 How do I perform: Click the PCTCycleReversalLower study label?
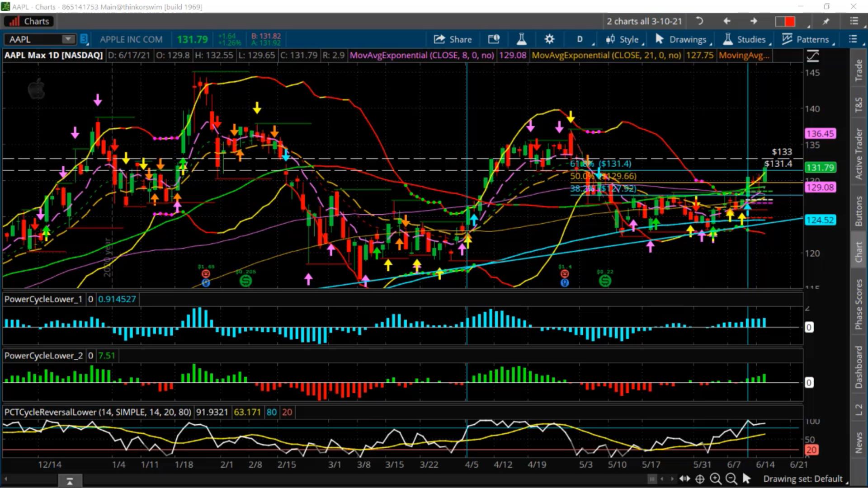[98, 412]
